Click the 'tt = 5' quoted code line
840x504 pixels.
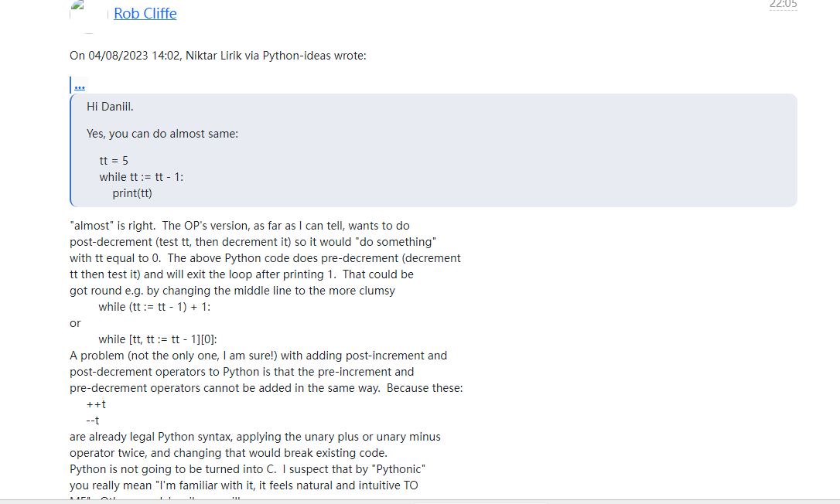tap(114, 161)
